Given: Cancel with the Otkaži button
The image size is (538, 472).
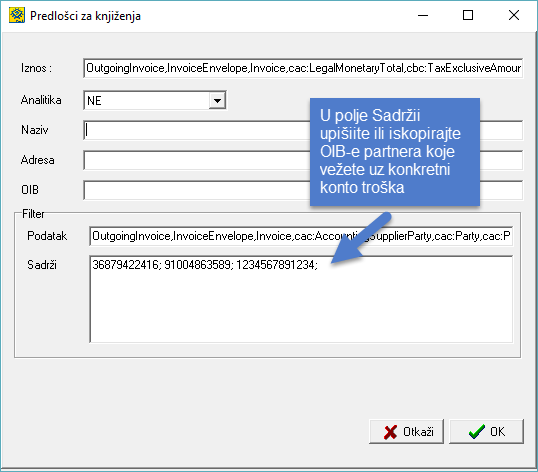Looking at the screenshot, I should coord(406,432).
